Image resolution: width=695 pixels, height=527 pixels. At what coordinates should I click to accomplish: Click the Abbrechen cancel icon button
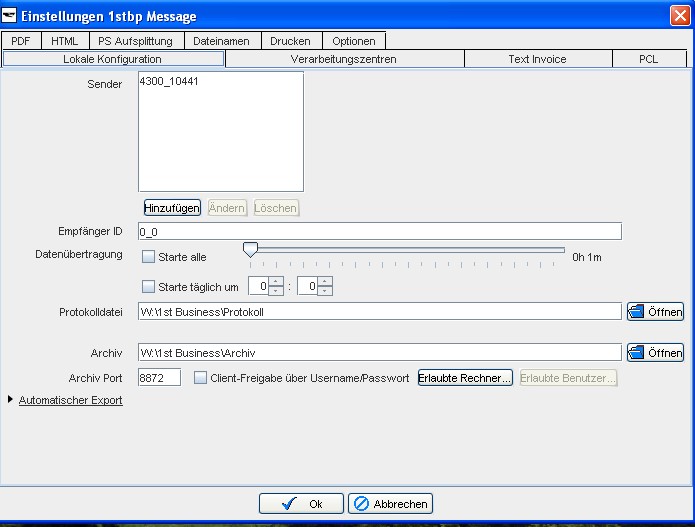[x=390, y=504]
